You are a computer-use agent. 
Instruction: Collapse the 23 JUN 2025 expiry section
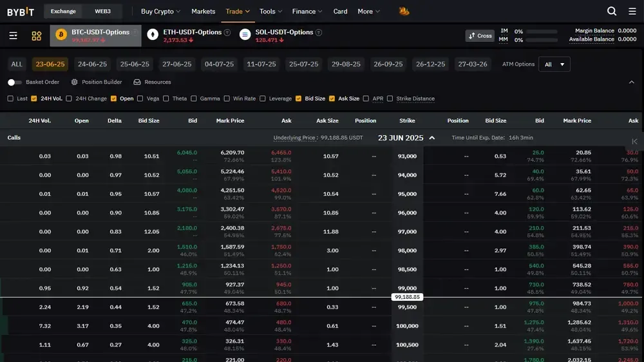tap(432, 138)
